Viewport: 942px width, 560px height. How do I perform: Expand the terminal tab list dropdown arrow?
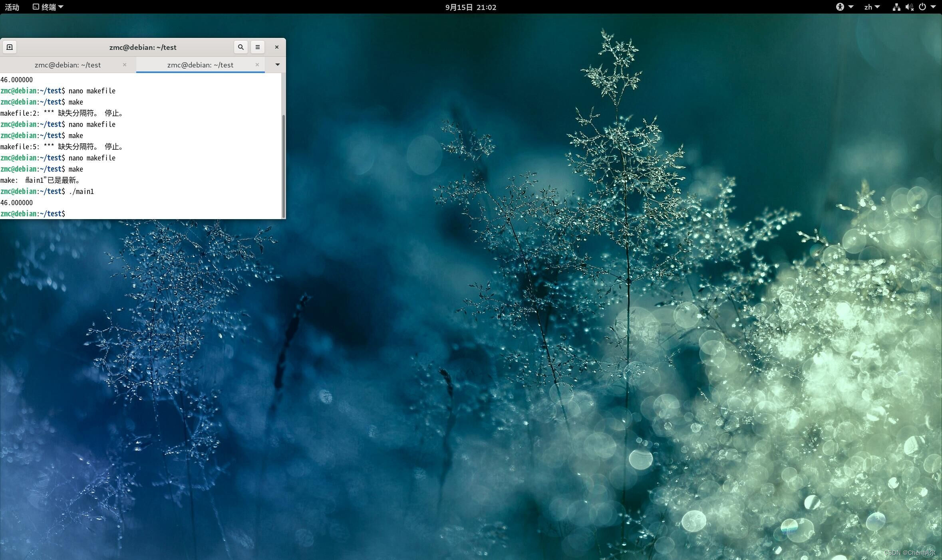[x=278, y=65]
